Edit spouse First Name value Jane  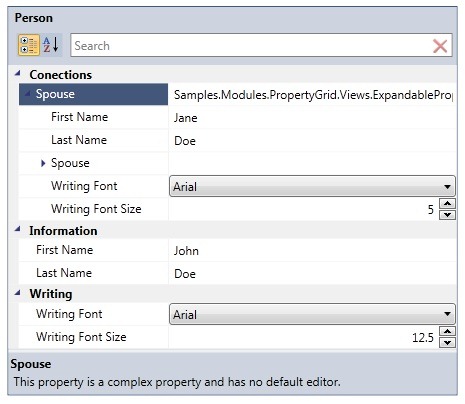pyautogui.click(x=312, y=118)
